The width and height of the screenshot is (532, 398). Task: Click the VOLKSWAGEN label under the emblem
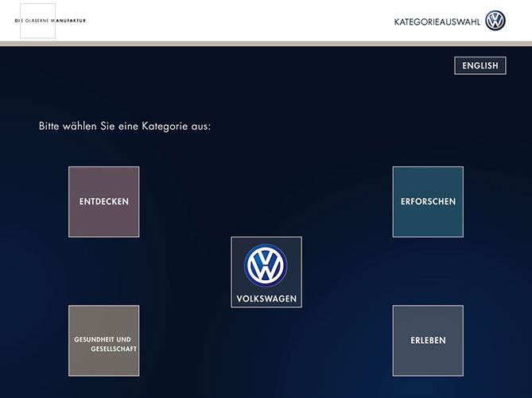[x=266, y=299]
